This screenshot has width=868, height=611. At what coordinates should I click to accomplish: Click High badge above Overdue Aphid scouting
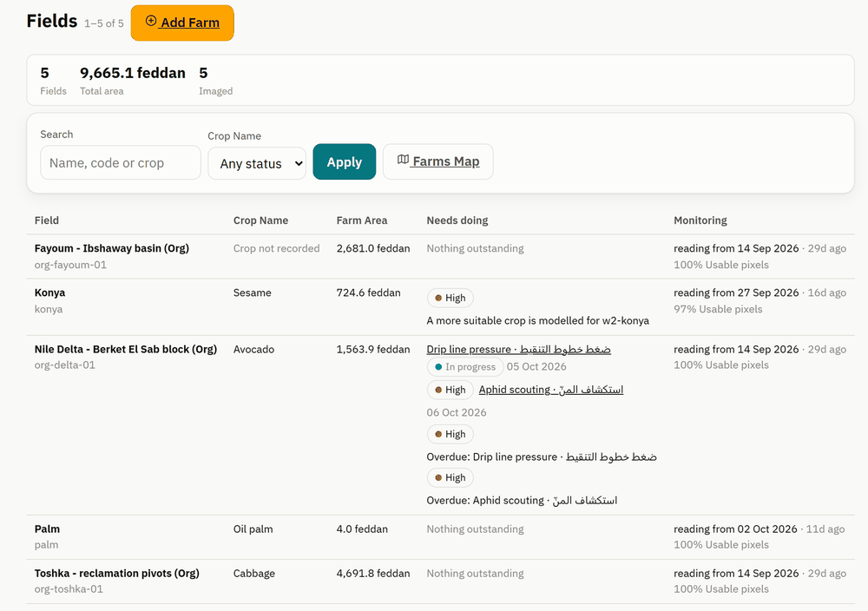(x=450, y=477)
